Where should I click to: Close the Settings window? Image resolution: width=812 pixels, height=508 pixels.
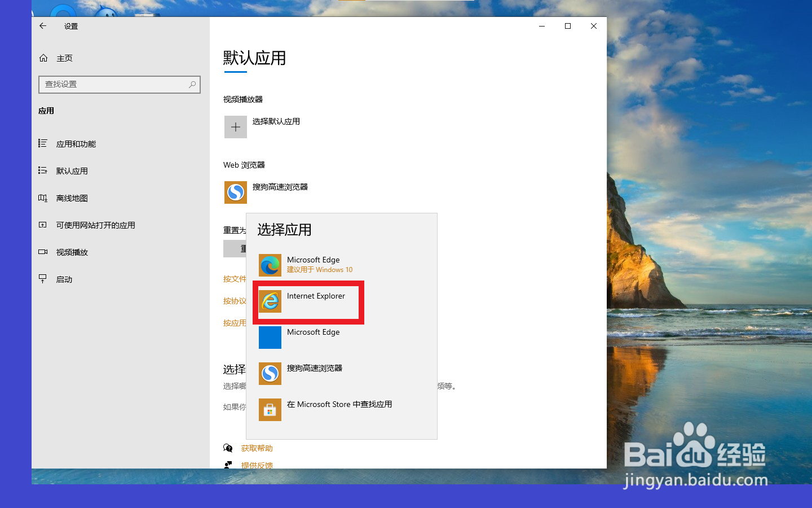click(594, 26)
